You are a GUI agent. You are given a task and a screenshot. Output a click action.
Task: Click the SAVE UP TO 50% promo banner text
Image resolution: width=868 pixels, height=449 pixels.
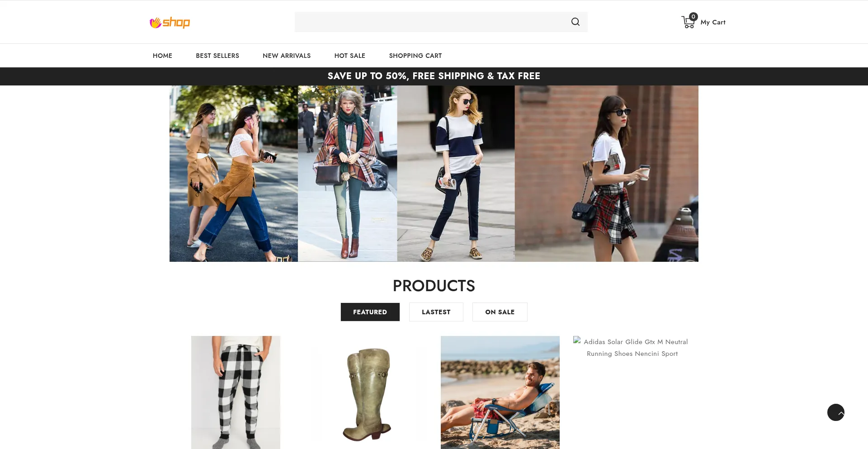(434, 76)
